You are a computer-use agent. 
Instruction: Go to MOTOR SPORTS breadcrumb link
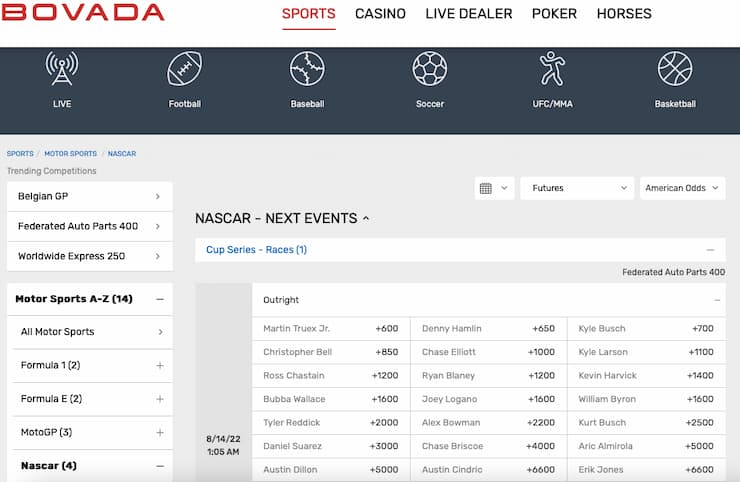click(70, 154)
